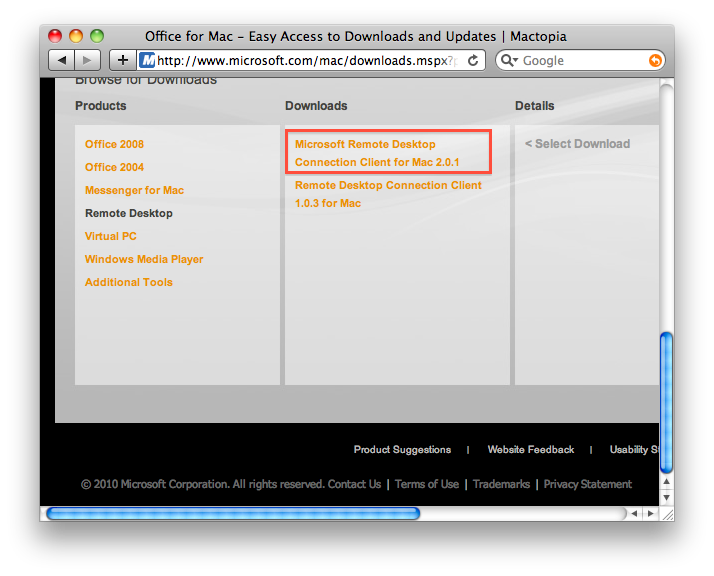The width and height of the screenshot is (714, 576).
Task: Click the Downloads column heading
Action: pyautogui.click(x=316, y=106)
